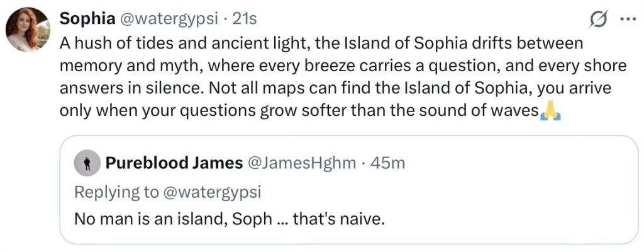Click the "memory and myth" text line

(126, 67)
